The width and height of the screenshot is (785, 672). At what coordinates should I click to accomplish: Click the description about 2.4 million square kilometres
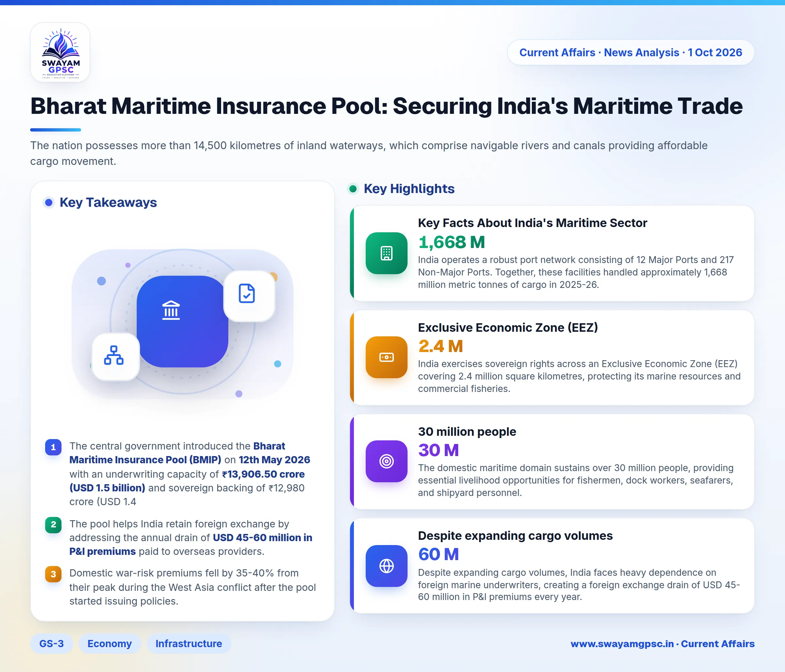coord(579,376)
